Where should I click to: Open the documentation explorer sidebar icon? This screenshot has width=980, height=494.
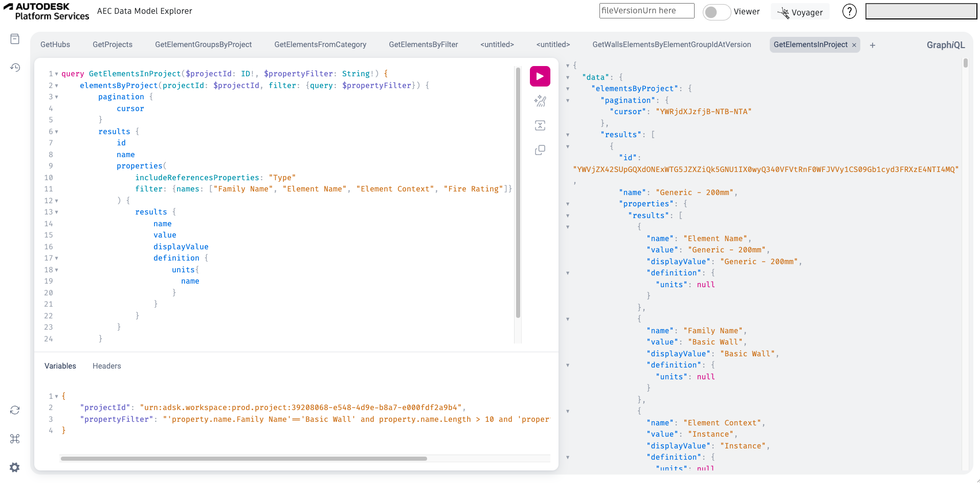coord(15,39)
